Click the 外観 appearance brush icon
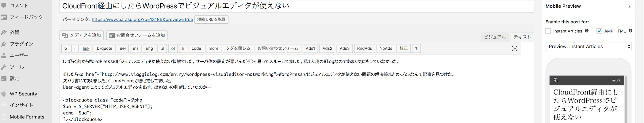 pos(4,32)
